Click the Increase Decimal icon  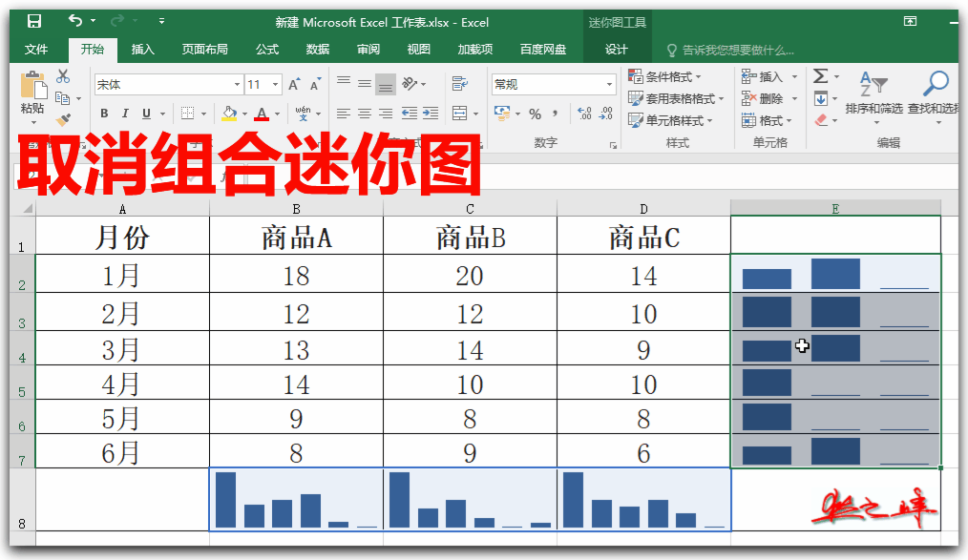coord(584,114)
